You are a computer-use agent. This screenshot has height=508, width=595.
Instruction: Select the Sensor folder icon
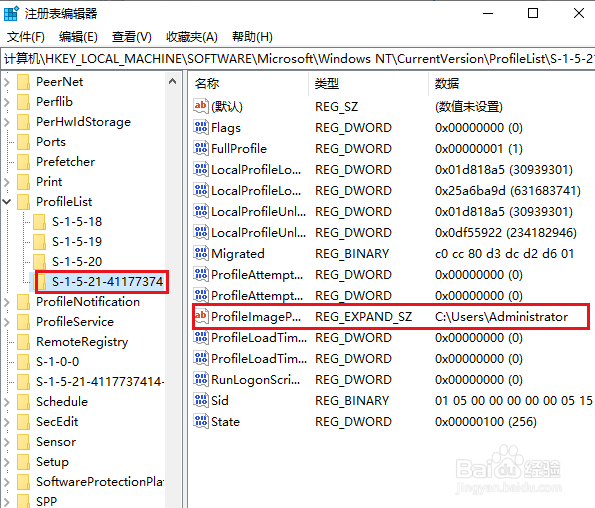point(24,442)
